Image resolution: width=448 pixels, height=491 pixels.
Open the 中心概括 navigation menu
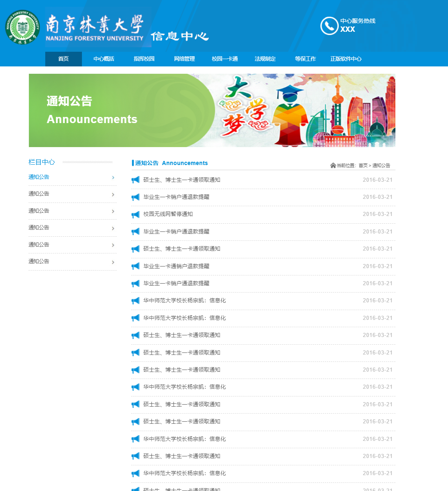tap(104, 59)
